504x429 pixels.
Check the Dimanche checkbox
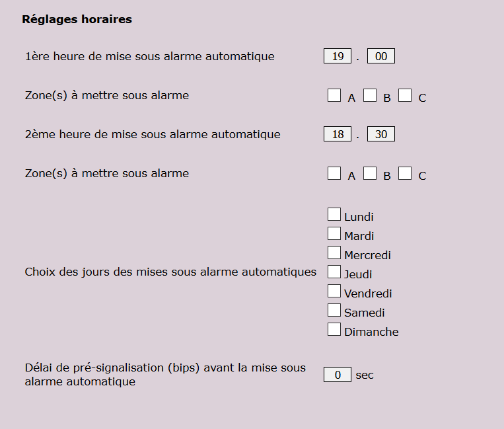coord(334,329)
